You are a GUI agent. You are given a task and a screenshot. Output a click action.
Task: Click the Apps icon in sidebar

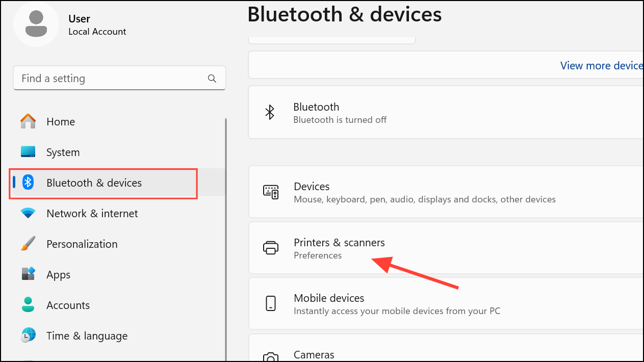[x=28, y=274]
